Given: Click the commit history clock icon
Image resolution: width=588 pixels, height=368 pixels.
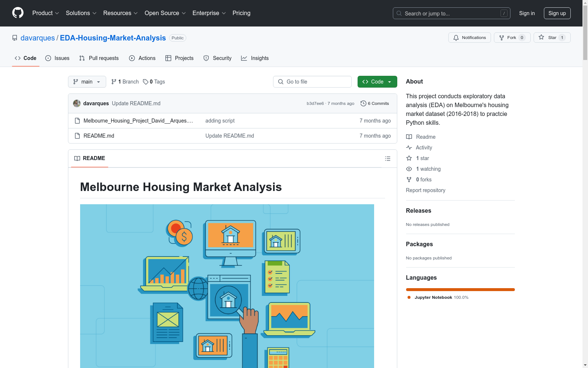Looking at the screenshot, I should (x=363, y=103).
